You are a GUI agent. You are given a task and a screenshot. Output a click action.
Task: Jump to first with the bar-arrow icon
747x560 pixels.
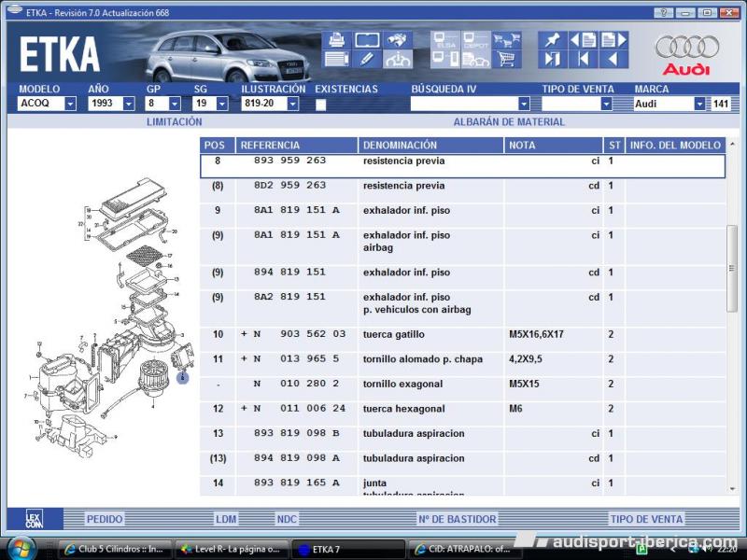coord(583,59)
